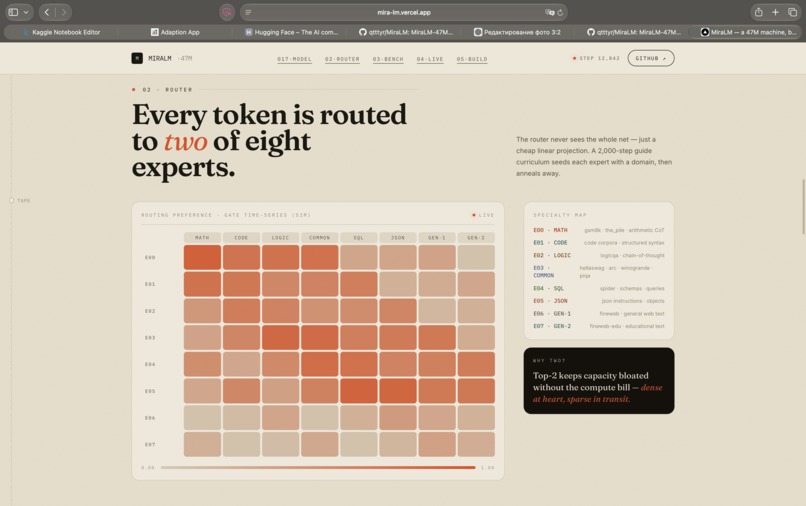Click the MIRALM site title
This screenshot has width=806, height=506.
160,59
